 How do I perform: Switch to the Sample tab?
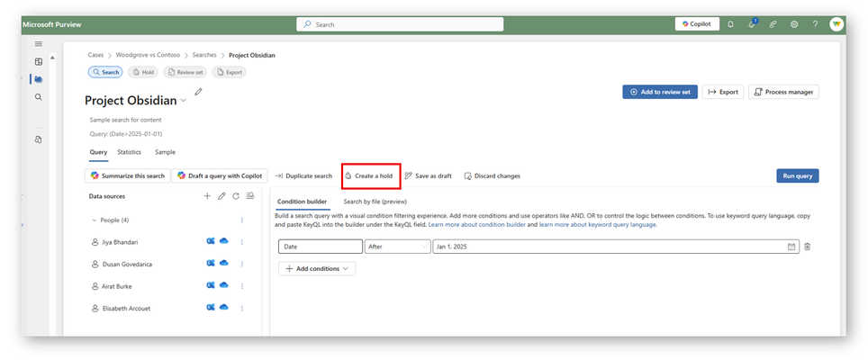[x=165, y=152]
